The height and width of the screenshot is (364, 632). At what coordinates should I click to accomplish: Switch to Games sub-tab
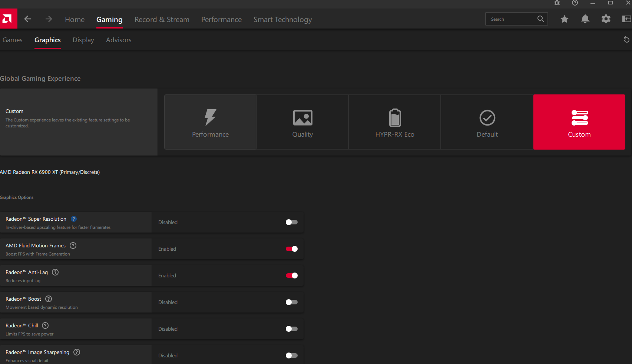click(12, 40)
